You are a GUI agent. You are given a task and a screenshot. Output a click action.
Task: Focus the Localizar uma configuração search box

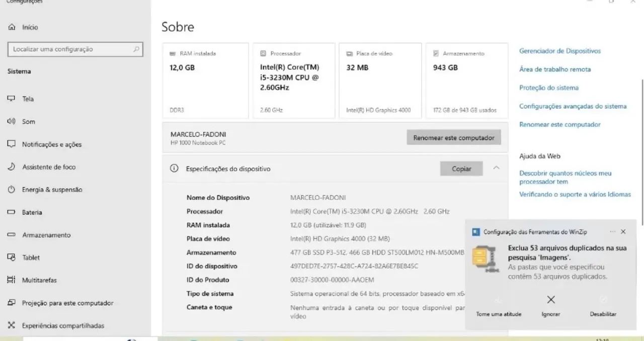(x=75, y=49)
